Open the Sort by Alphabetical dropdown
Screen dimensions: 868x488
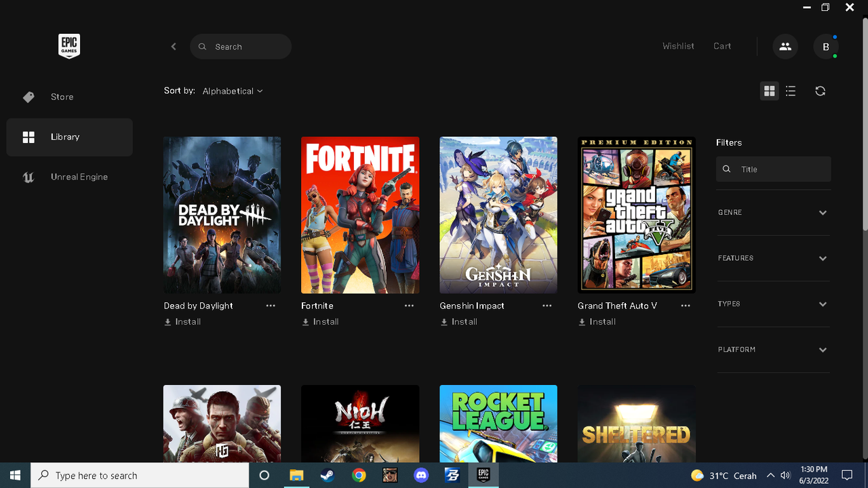click(x=233, y=91)
